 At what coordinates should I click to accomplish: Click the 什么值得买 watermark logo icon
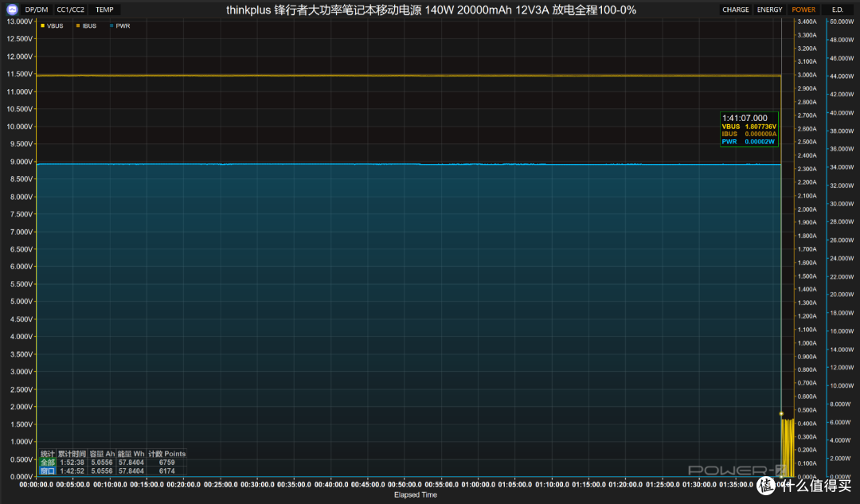point(764,486)
